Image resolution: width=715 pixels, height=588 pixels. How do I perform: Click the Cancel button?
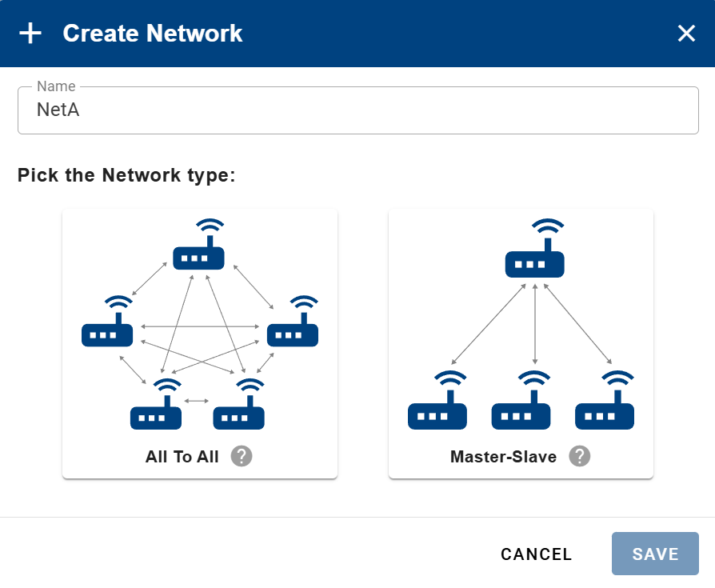click(536, 554)
